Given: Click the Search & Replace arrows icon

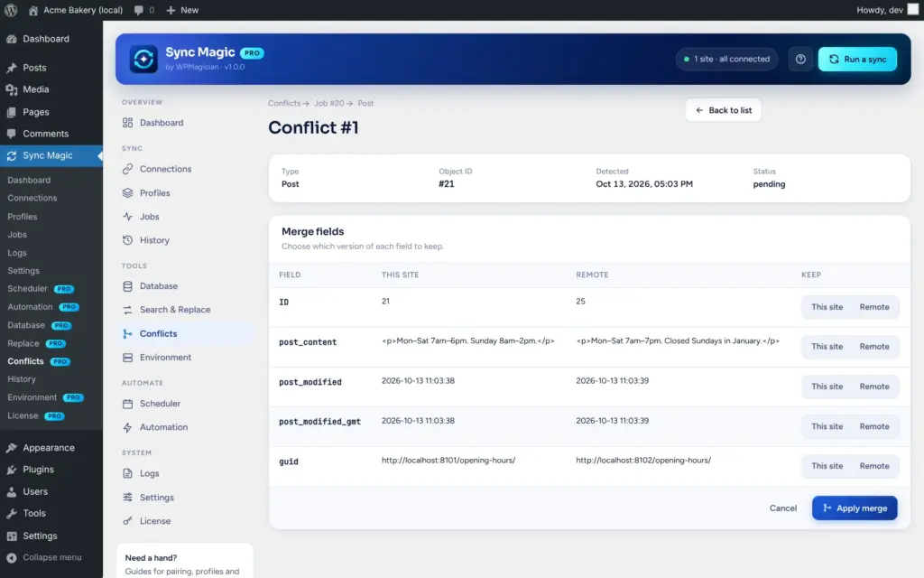Looking at the screenshot, I should (x=127, y=310).
